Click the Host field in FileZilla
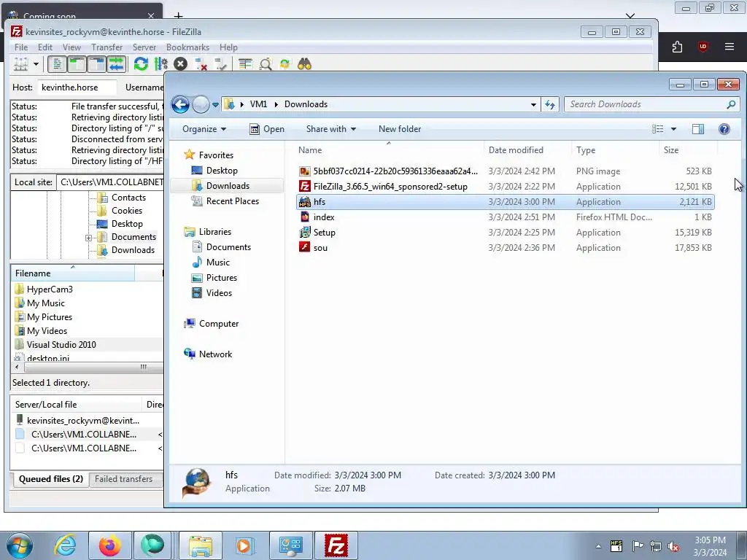This screenshot has height=560, width=747. click(x=77, y=87)
